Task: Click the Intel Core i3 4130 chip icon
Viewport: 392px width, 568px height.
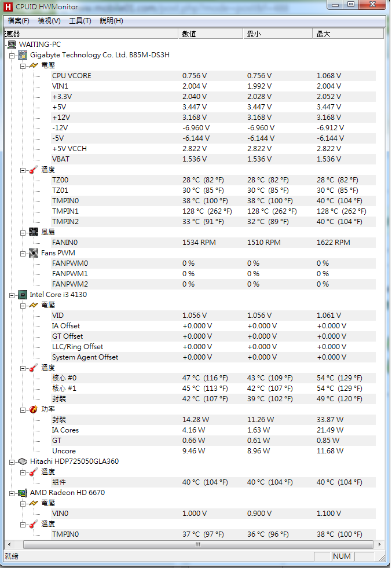Action: pyautogui.click(x=23, y=295)
